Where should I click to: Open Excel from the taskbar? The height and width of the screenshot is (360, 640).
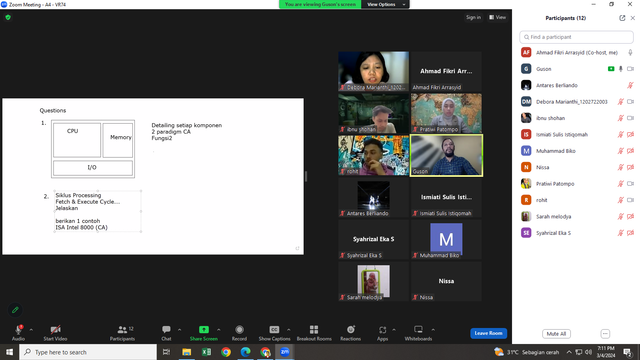[x=206, y=352]
